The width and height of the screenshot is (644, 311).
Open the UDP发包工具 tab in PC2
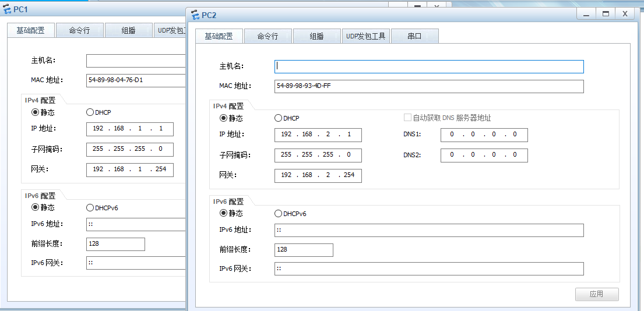365,36
